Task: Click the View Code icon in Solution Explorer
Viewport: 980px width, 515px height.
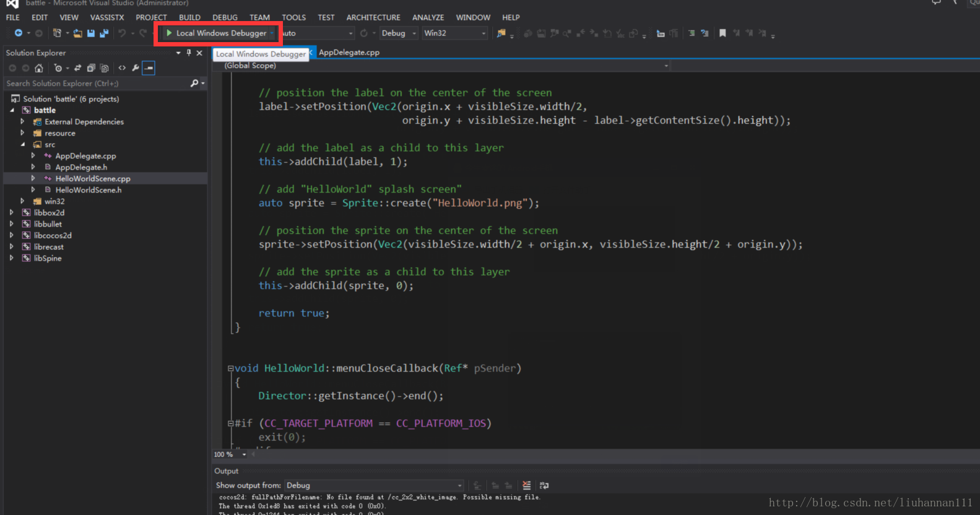Action: 122,67
